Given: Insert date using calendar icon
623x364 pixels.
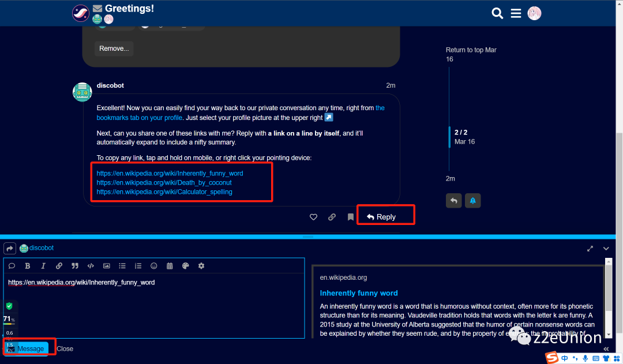Looking at the screenshot, I should tap(170, 266).
